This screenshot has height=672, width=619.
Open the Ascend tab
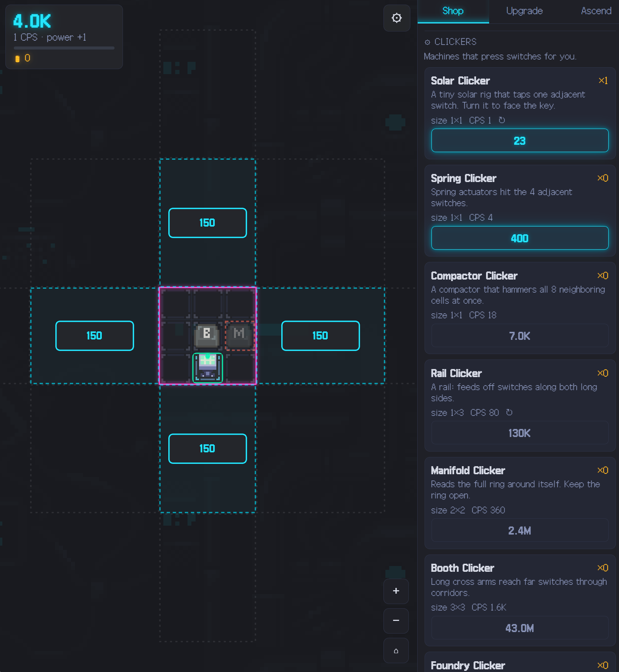pos(596,11)
